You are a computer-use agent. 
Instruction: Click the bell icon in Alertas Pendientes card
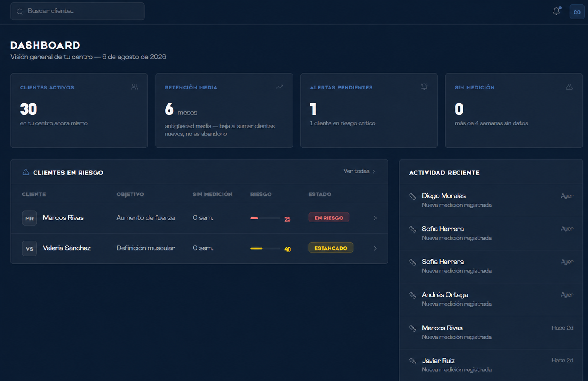(424, 87)
